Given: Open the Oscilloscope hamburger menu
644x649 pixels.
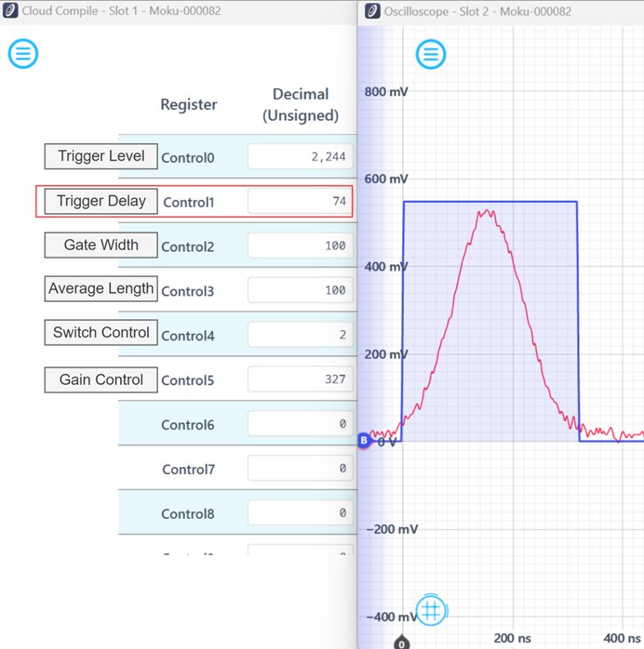Looking at the screenshot, I should [430, 54].
